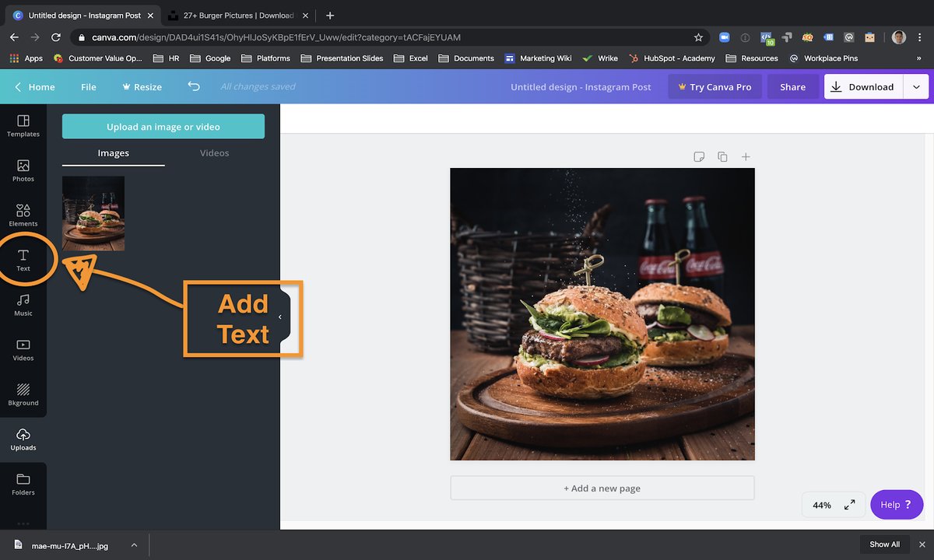Click the add notes icon above the canvas
Viewport: 934px width, 560px height.
(x=699, y=156)
